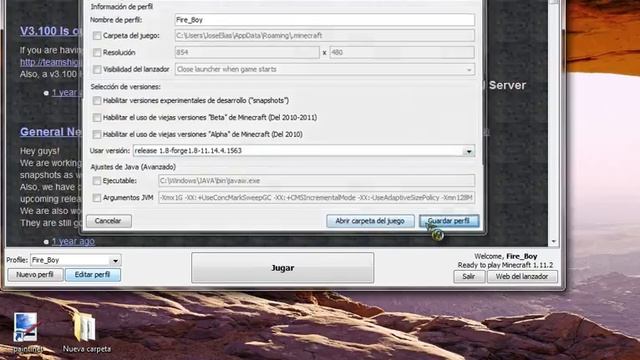Click the Cancelar button
Screen dimensions: 640x360
pyautogui.click(x=108, y=221)
